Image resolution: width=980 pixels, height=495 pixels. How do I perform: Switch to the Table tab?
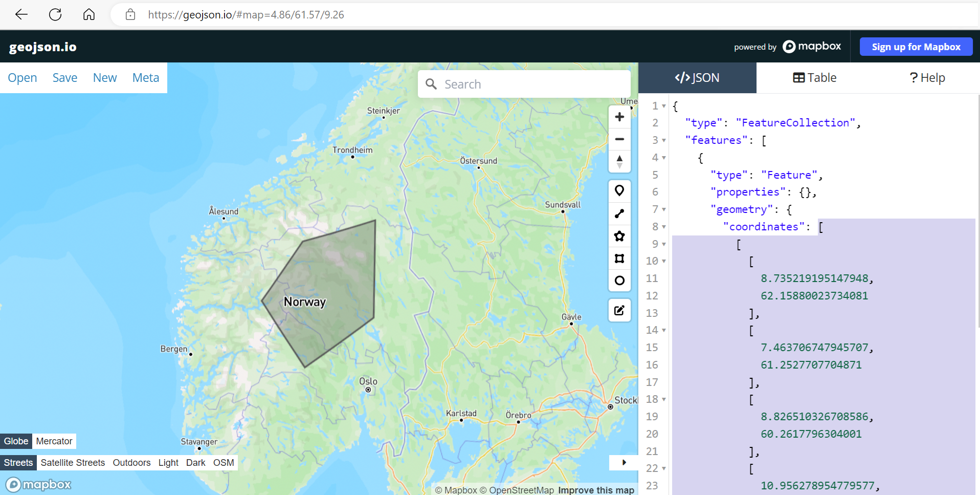coord(815,78)
